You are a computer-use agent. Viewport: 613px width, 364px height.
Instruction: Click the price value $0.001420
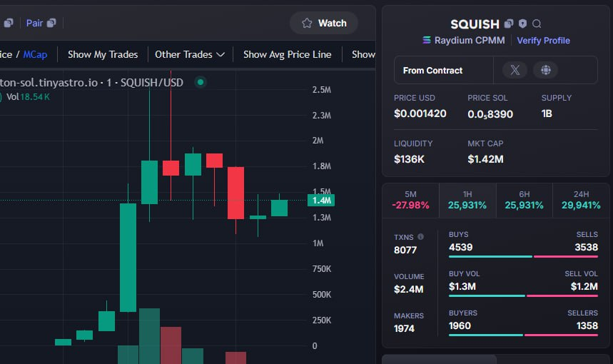tap(420, 113)
